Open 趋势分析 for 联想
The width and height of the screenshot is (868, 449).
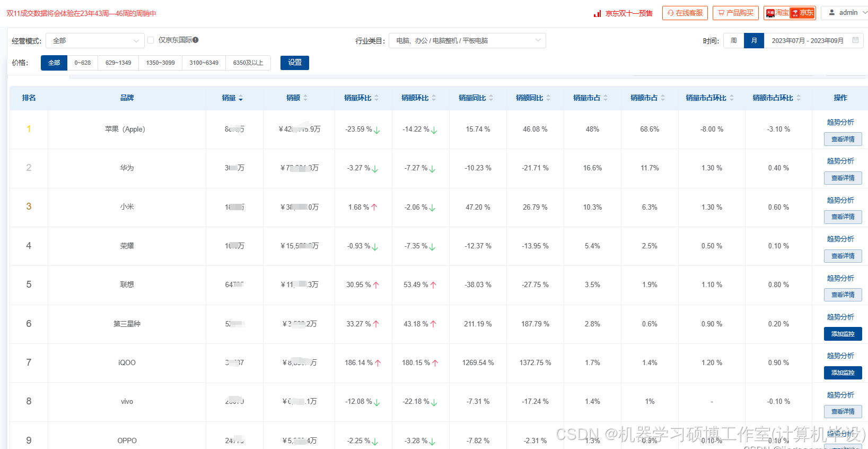(840, 278)
